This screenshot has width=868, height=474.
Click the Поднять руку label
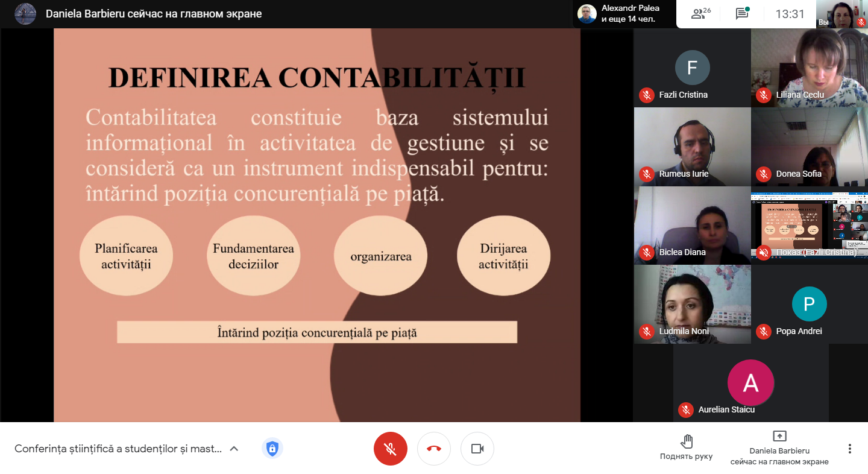[x=686, y=457]
